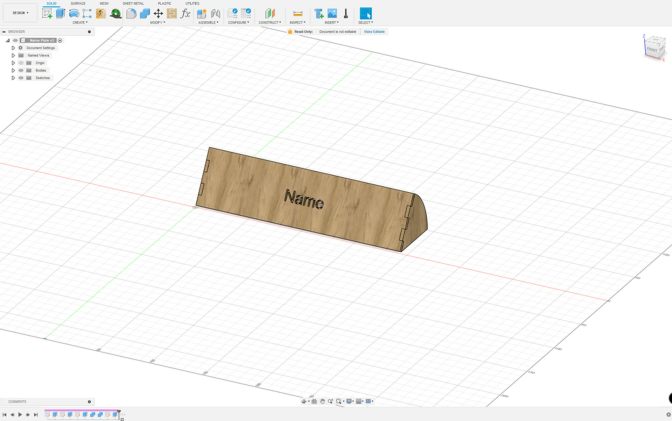Open the Configure dropdown menu
Viewport: 672px width, 421px height.
[239, 22]
